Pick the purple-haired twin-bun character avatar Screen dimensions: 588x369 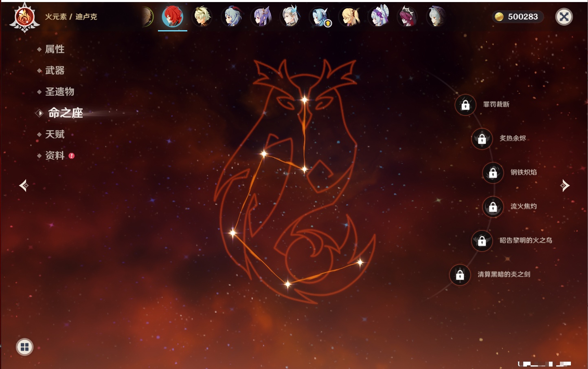(261, 17)
